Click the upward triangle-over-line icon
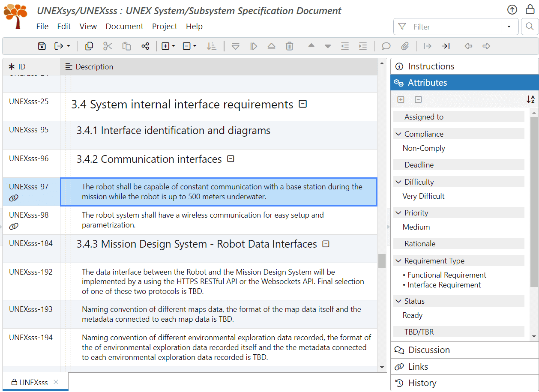539x392 pixels. 271,46
